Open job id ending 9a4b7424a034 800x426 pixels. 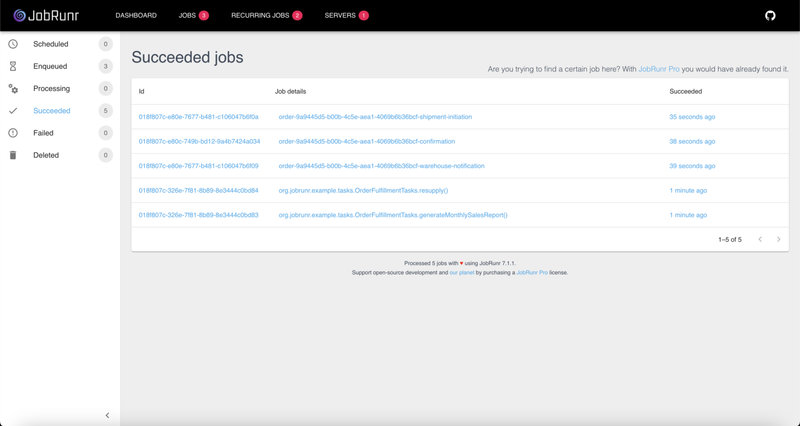click(199, 141)
